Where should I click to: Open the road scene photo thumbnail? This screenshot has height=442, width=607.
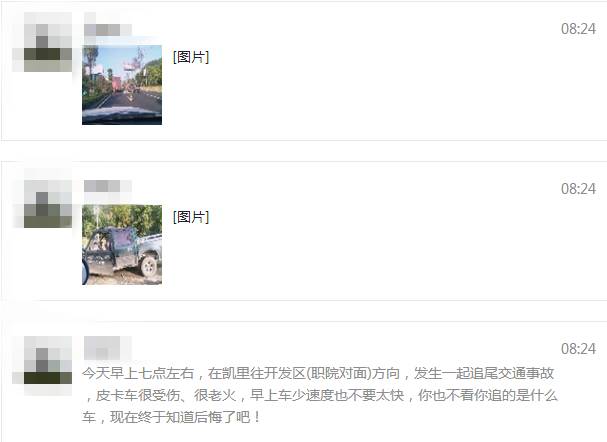122,85
